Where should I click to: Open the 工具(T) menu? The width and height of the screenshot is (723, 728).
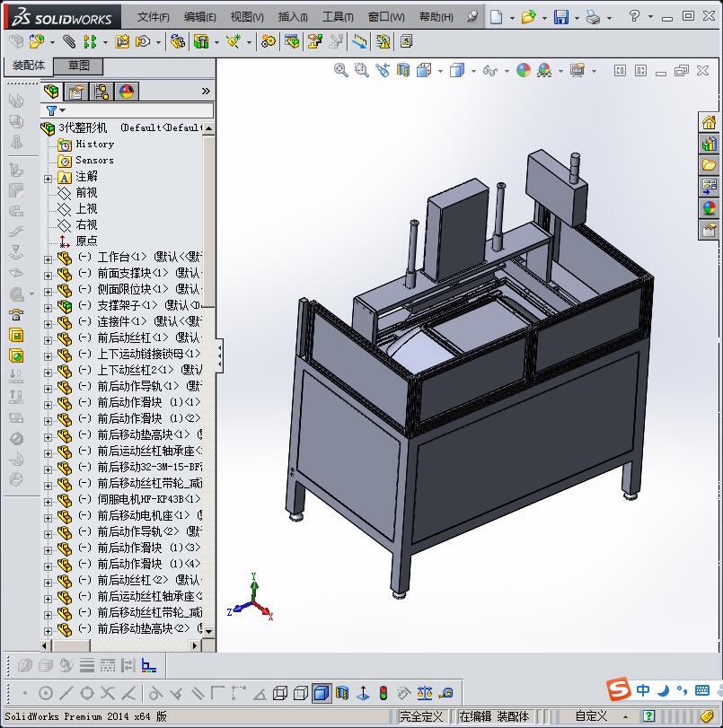[x=338, y=17]
